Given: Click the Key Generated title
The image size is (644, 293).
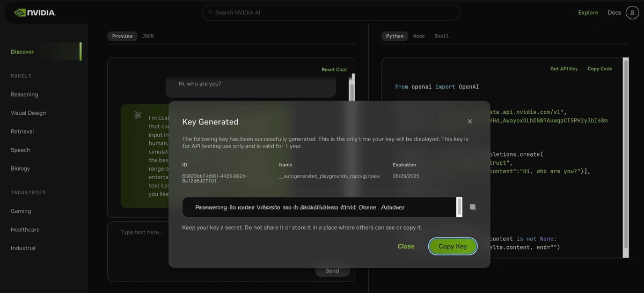Looking at the screenshot, I should coord(210,122).
